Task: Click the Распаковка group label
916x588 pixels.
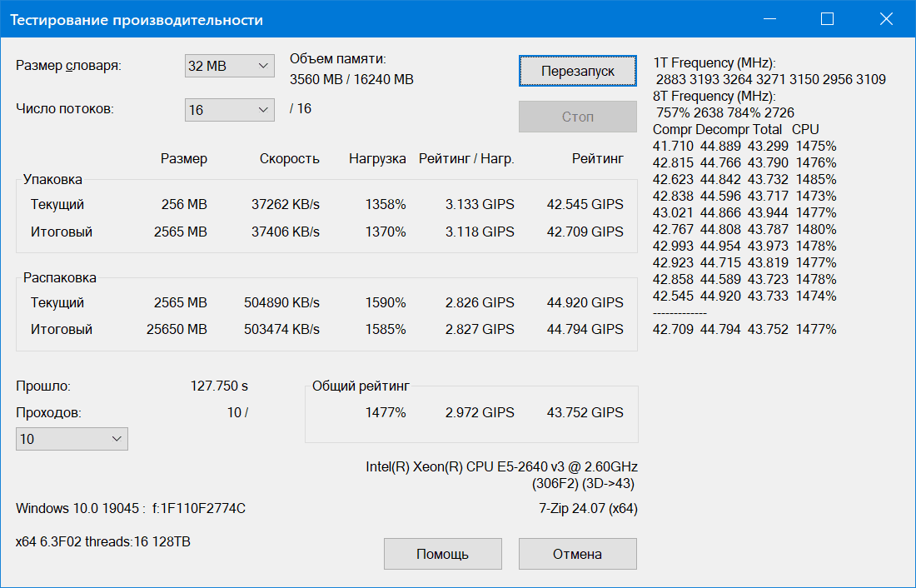Action: pos(60,278)
